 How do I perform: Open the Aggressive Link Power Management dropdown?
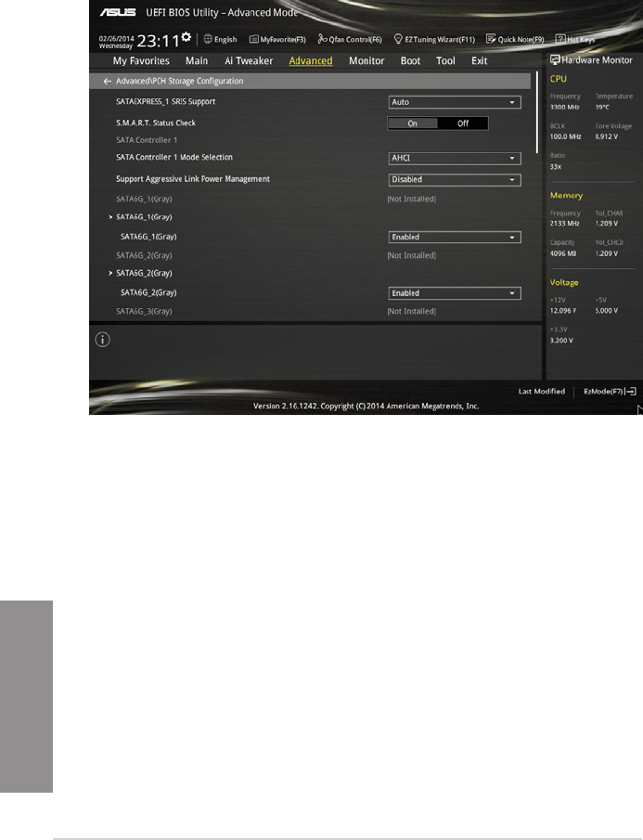455,179
